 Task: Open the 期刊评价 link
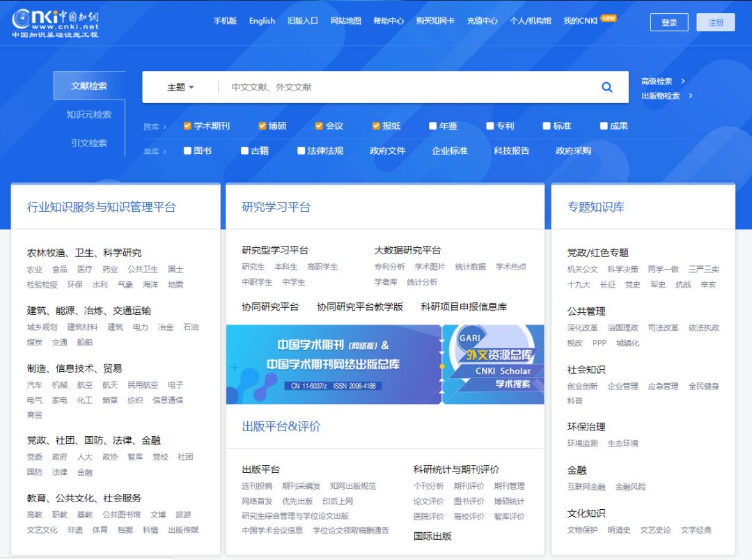pos(469,486)
